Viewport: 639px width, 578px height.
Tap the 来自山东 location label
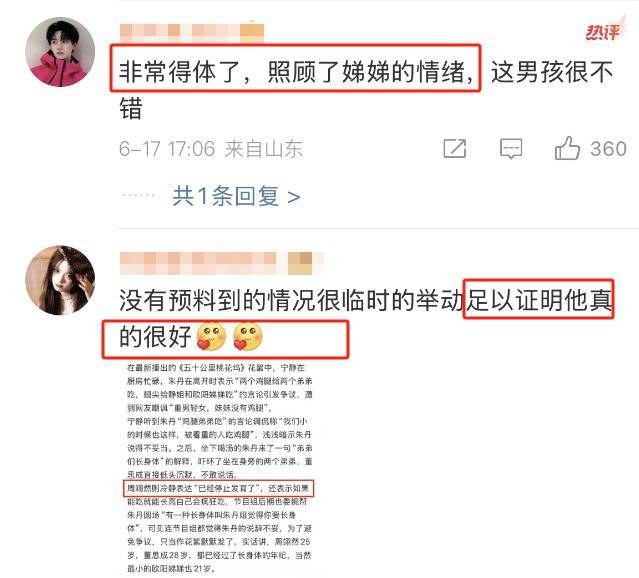tap(264, 149)
